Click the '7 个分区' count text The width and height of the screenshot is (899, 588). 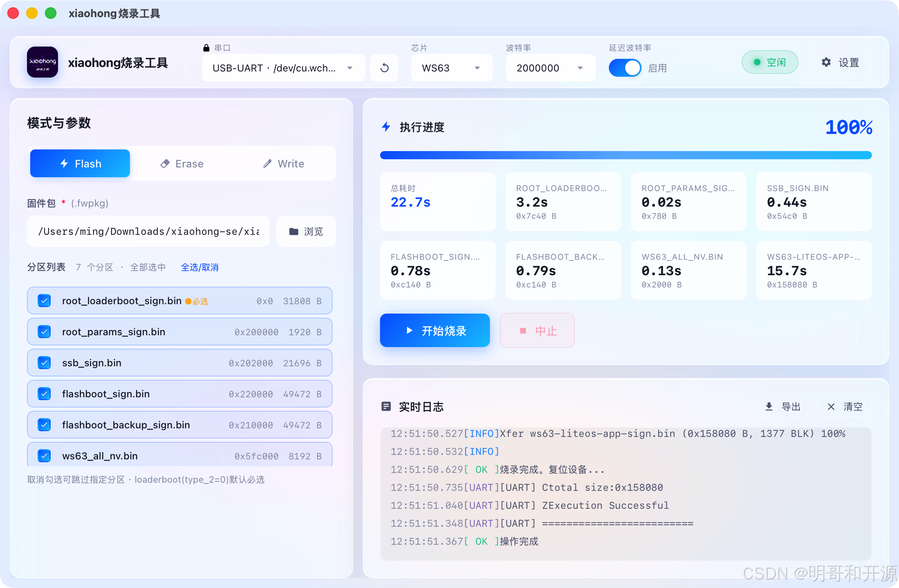point(94,267)
